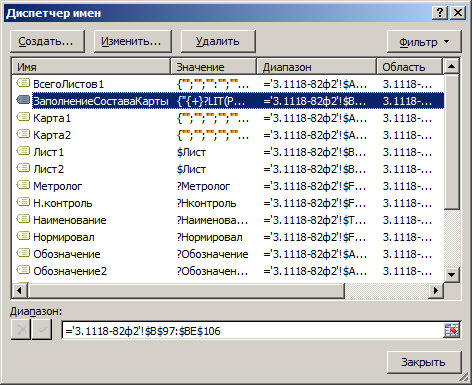
Task: Select the Карта2 name entry
Action: (52, 135)
